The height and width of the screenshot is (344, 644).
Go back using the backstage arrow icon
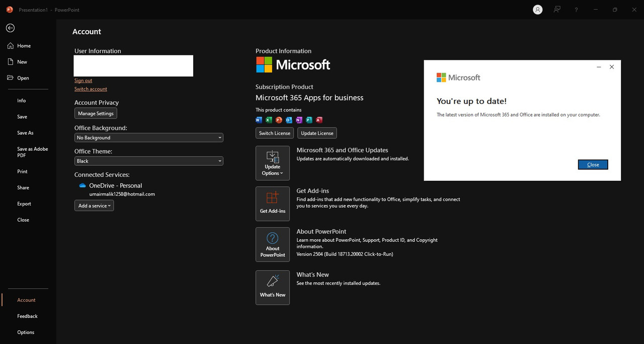(10, 28)
